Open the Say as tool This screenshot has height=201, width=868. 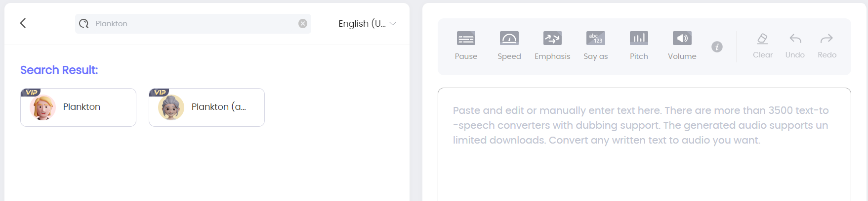pos(595,46)
